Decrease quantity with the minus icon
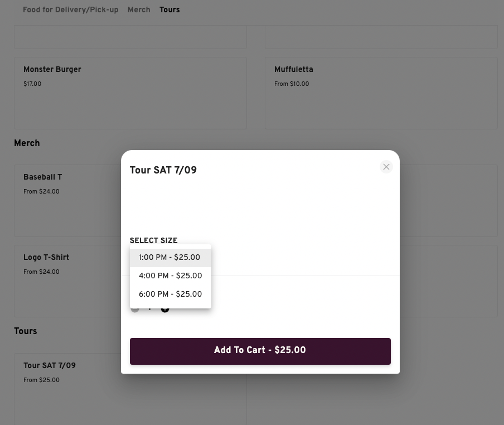The height and width of the screenshot is (425, 504). [x=135, y=309]
